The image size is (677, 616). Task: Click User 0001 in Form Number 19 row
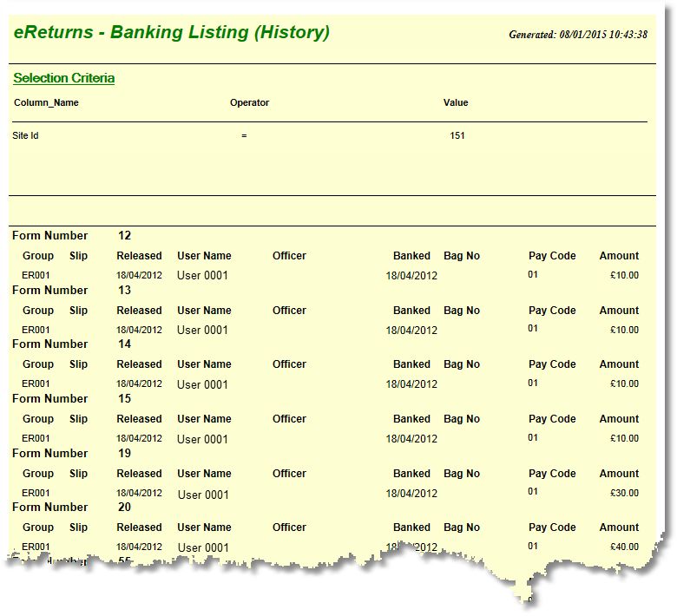pyautogui.click(x=203, y=495)
